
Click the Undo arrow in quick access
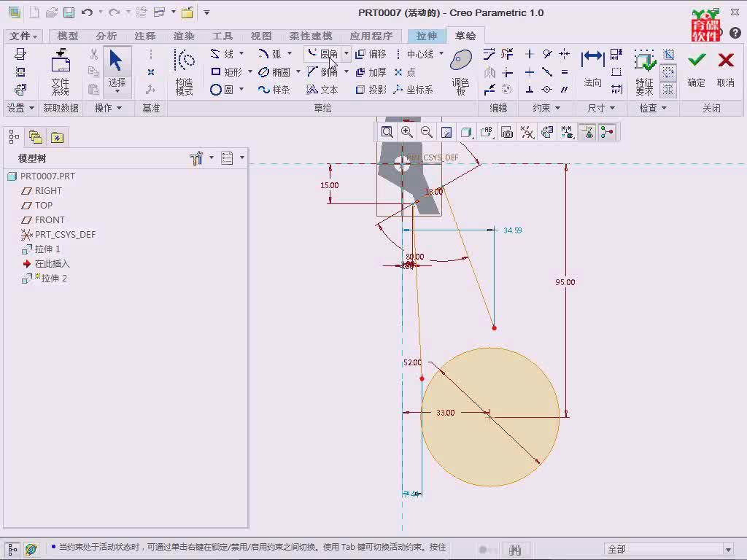pos(87,12)
